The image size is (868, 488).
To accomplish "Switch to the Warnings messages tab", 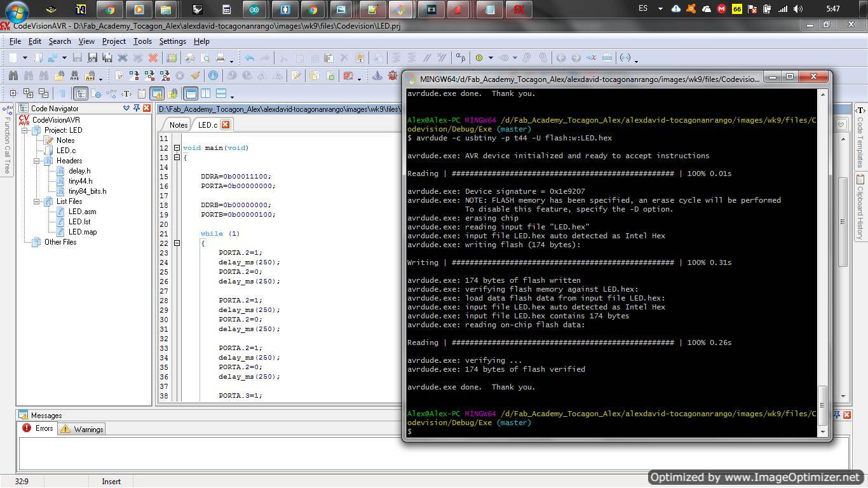I will click(82, 429).
